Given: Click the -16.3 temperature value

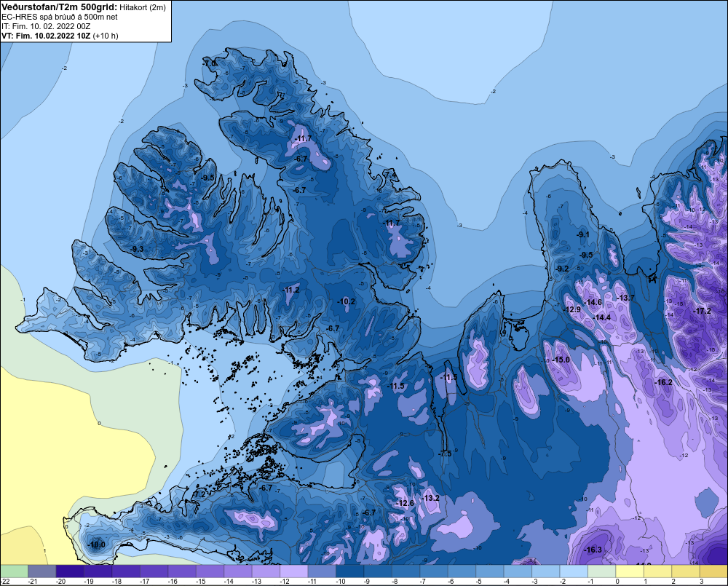Looking at the screenshot, I should coord(593,550).
